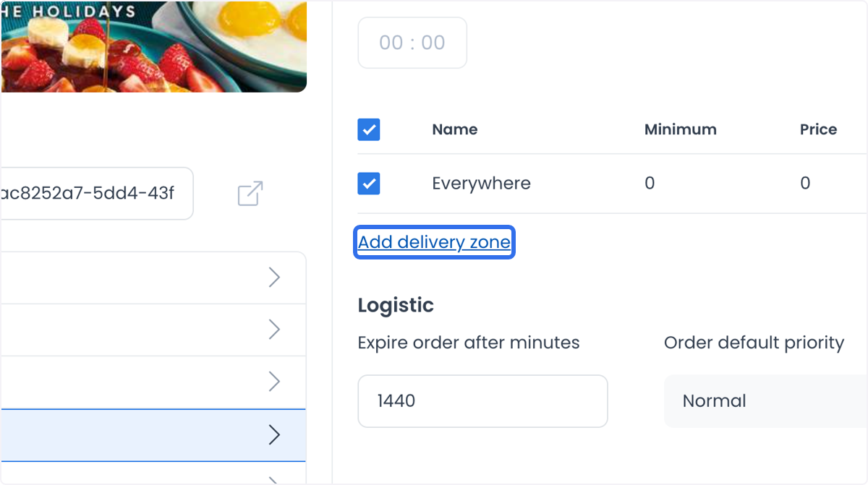Click the ID field containing ac8252a7-5dd4-43f
Screen dimensions: 868x485
tap(97, 194)
